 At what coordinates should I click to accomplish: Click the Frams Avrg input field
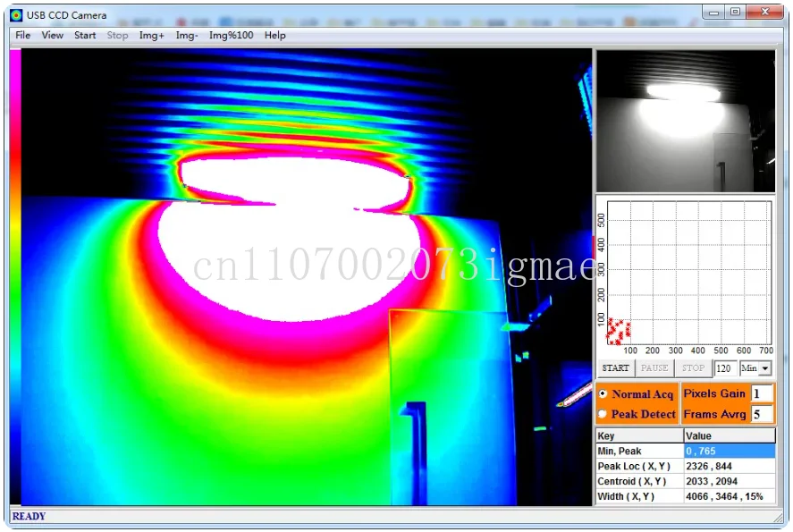[x=762, y=414]
